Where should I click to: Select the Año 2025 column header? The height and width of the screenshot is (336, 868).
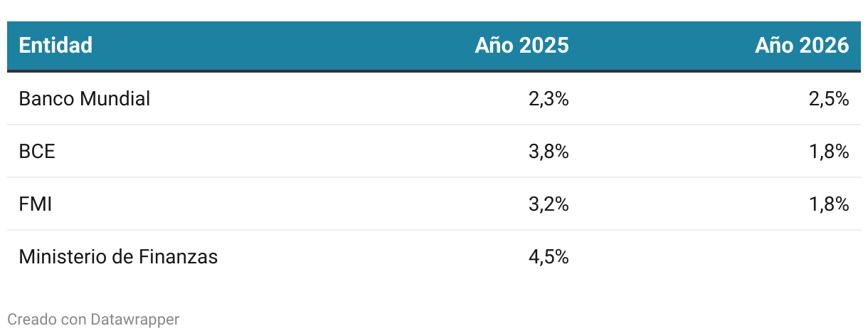point(522,46)
